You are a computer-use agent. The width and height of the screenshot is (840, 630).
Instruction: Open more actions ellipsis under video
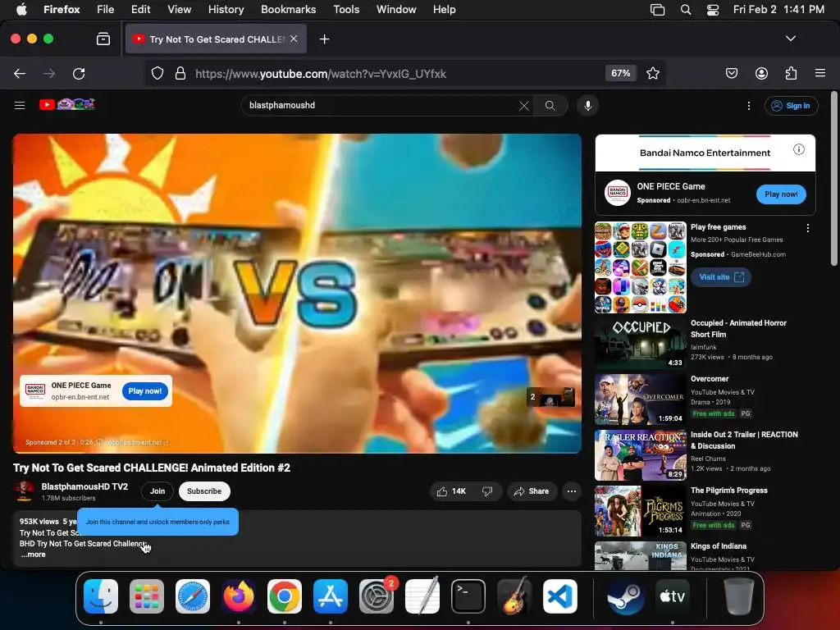(x=572, y=491)
